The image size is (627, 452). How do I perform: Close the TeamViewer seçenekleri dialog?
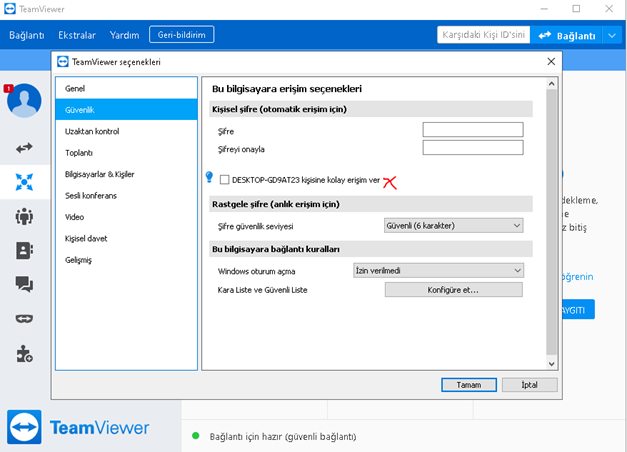tap(551, 62)
